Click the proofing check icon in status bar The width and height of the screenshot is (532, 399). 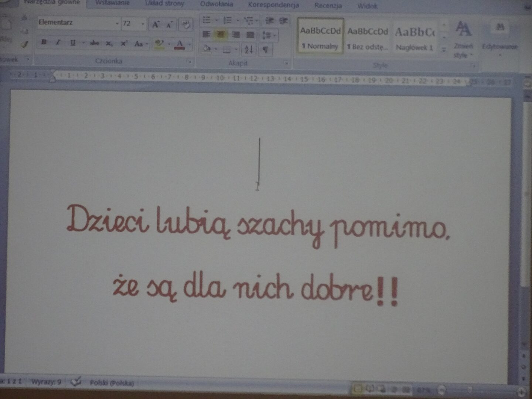click(x=76, y=382)
